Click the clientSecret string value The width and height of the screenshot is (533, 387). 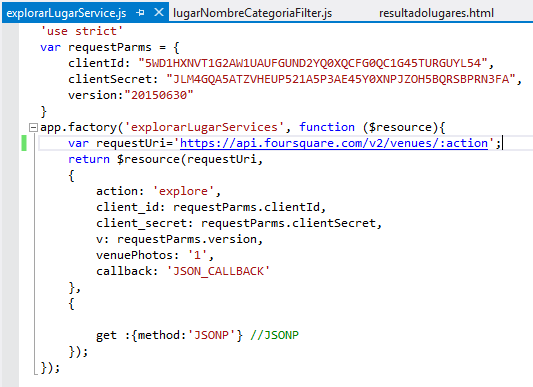point(341,79)
